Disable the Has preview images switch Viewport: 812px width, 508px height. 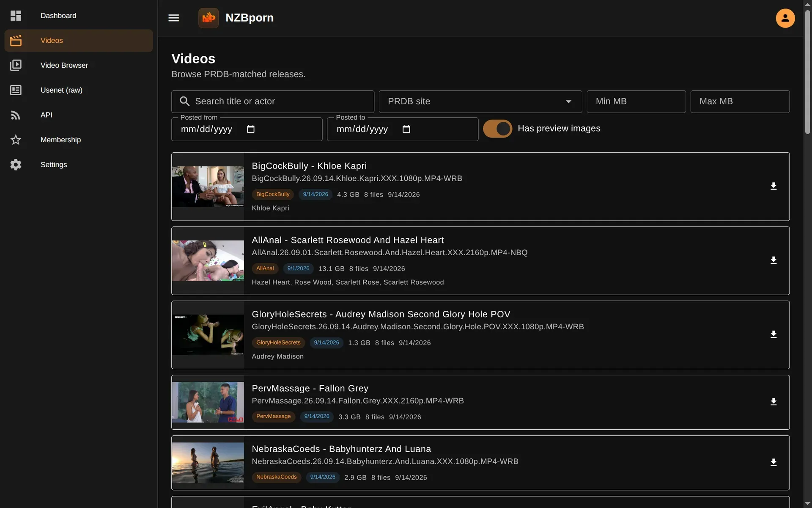coord(497,129)
